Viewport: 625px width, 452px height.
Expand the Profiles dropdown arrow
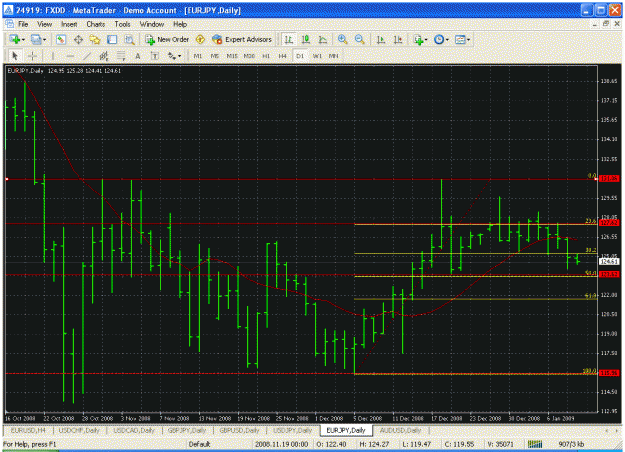point(44,40)
